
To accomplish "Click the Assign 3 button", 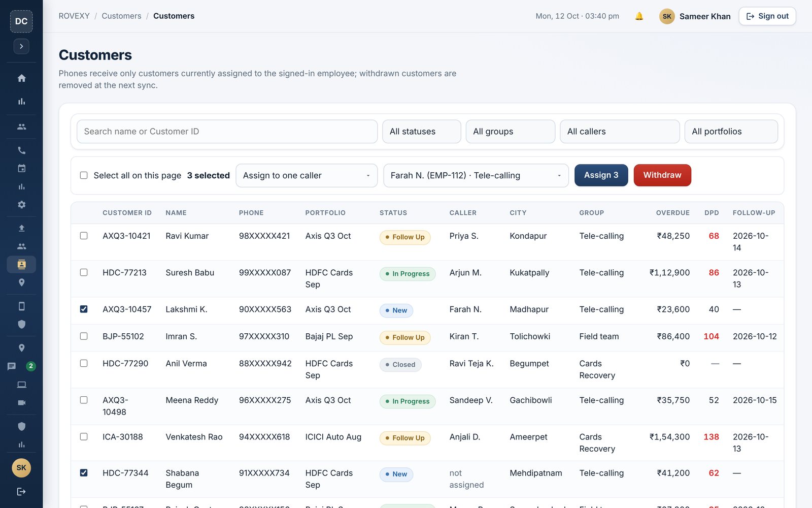I will pos(601,175).
